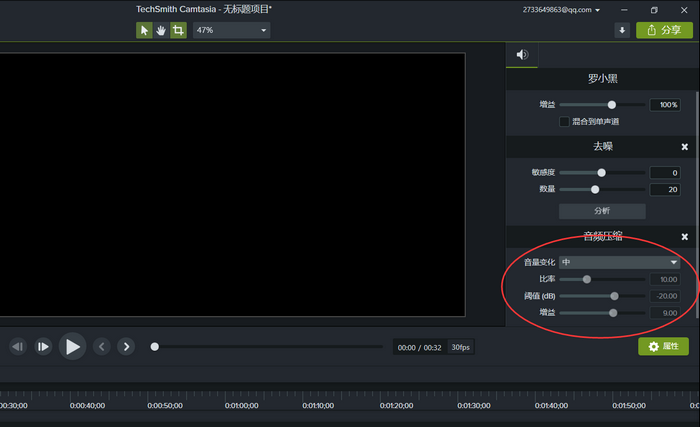Click the 罗小黑 clip name heading

[603, 79]
